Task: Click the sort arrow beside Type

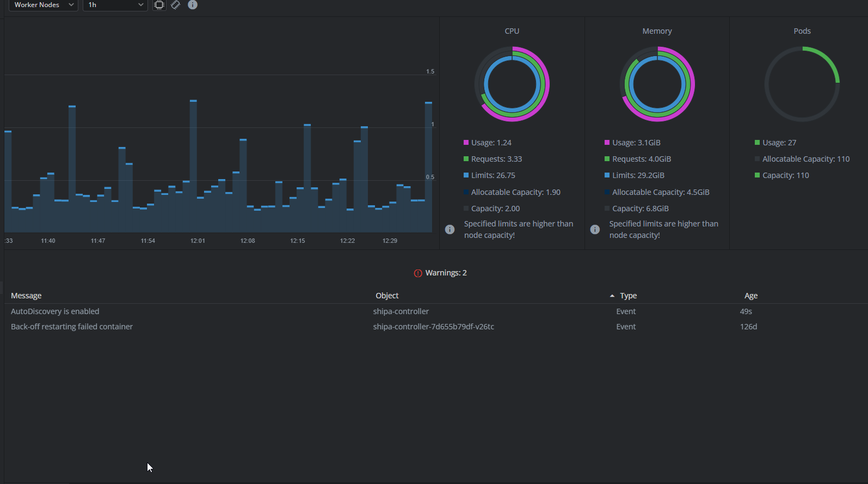Action: click(x=612, y=296)
